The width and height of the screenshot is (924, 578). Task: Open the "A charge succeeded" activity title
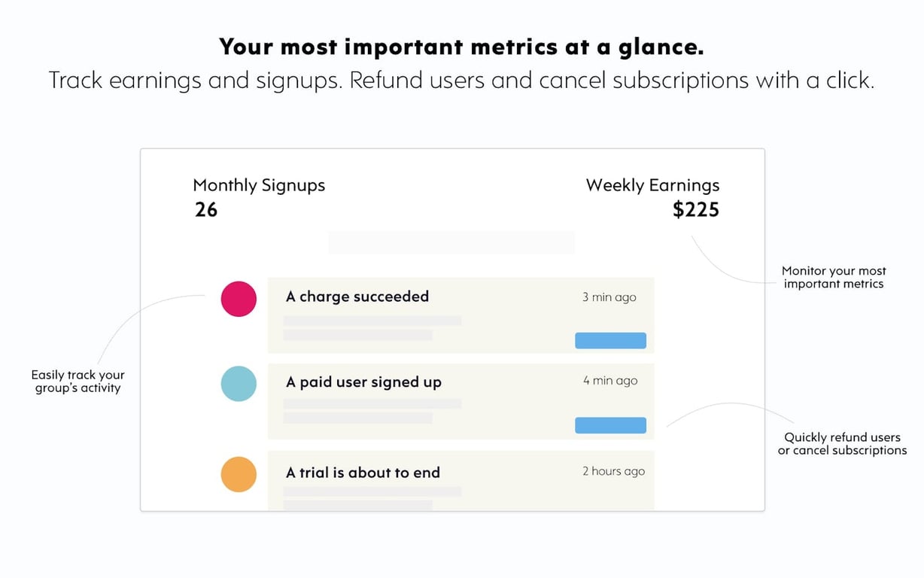tap(357, 297)
